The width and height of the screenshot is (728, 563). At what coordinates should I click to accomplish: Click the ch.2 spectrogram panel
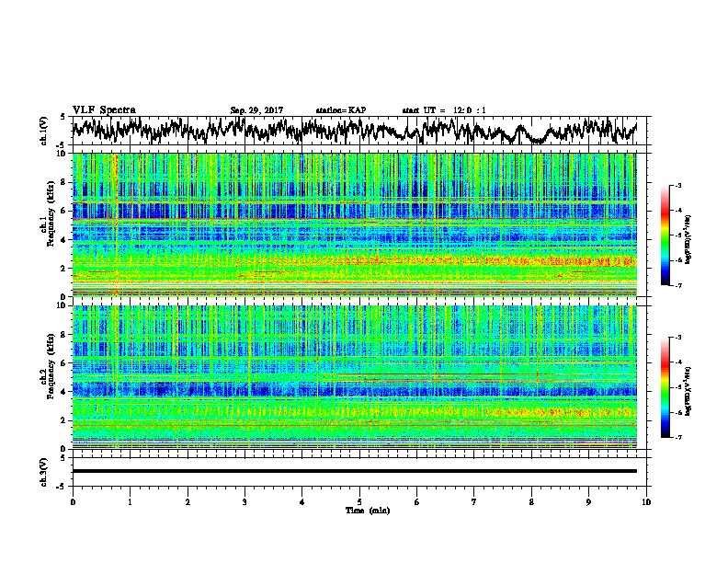[355, 377]
